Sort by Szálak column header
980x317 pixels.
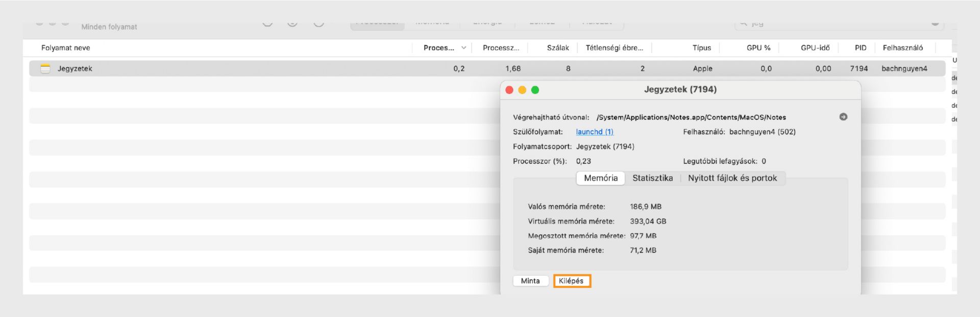point(558,48)
